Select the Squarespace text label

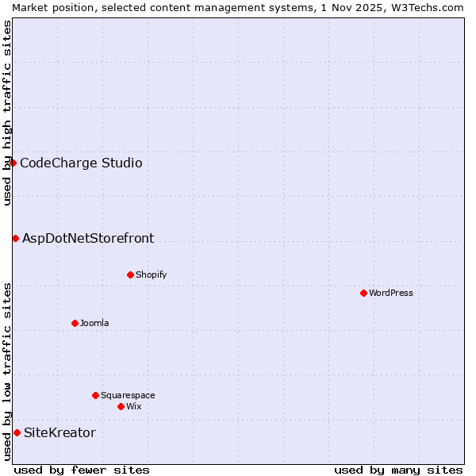(x=128, y=396)
